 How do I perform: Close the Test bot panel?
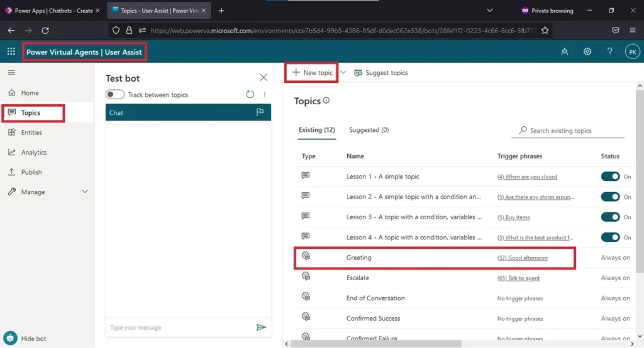point(264,77)
